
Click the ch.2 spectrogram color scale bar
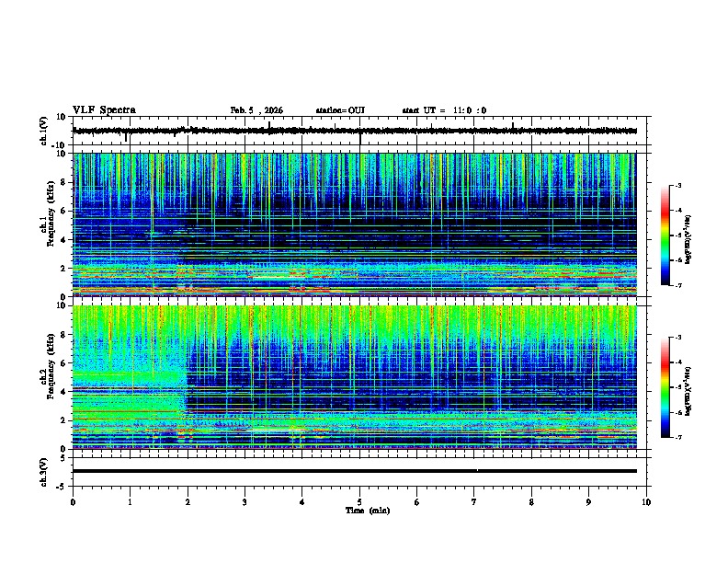665,387
